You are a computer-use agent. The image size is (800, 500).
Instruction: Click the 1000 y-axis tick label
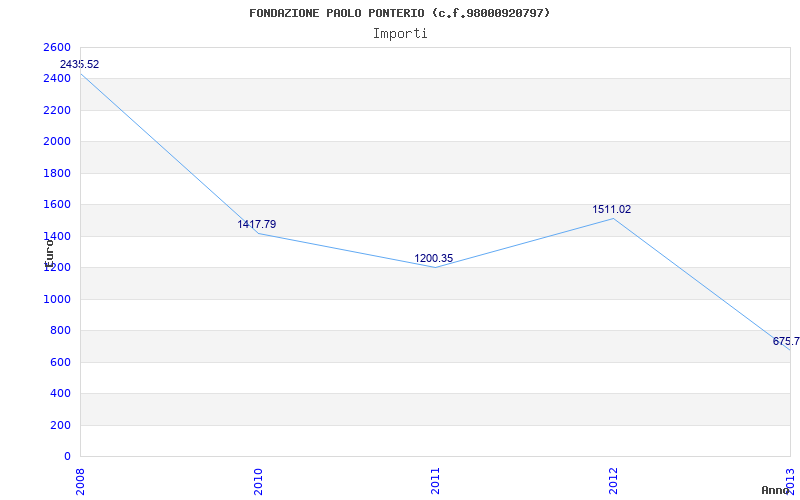(55, 299)
